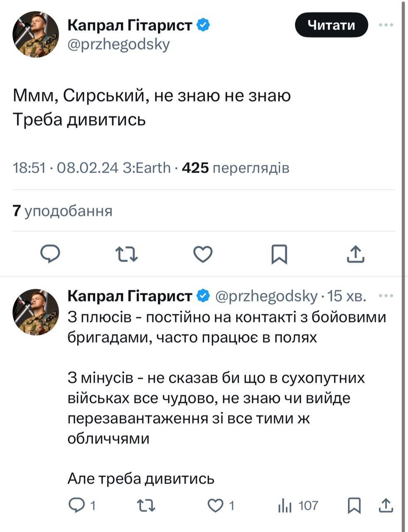Share the main tweet
This screenshot has width=408, height=532.
click(x=356, y=254)
